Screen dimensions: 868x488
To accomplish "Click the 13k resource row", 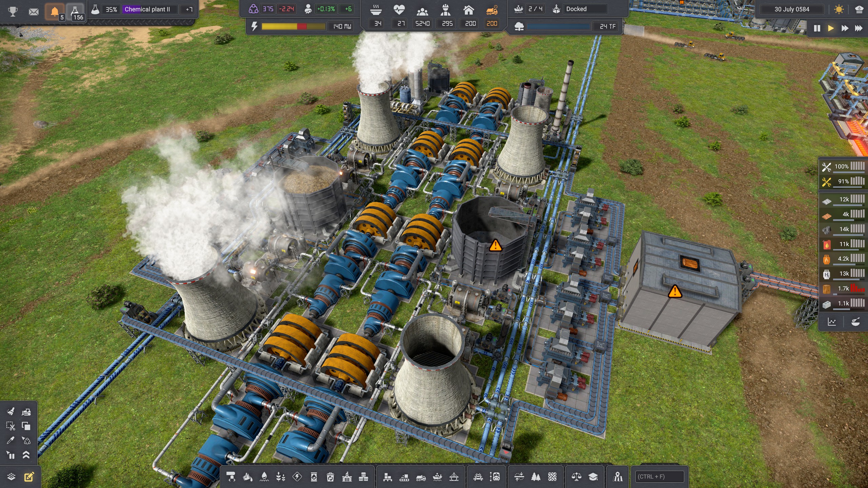I will (843, 274).
